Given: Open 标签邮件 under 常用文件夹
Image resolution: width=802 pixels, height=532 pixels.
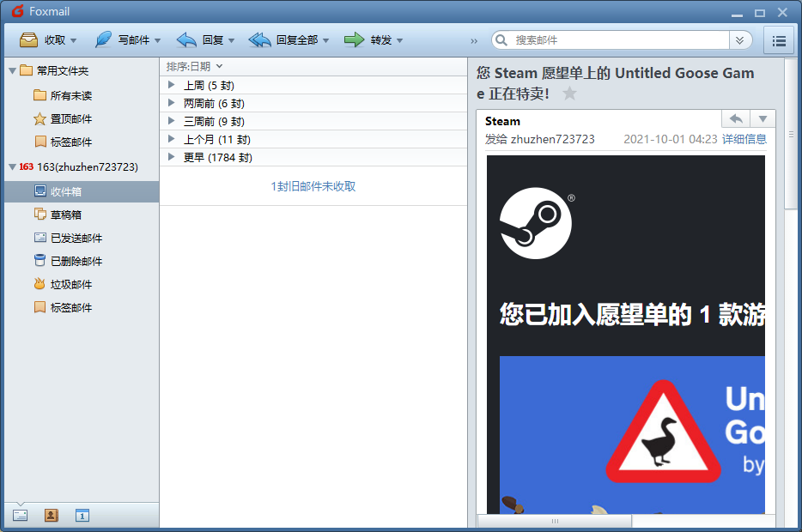Looking at the screenshot, I should (82, 142).
